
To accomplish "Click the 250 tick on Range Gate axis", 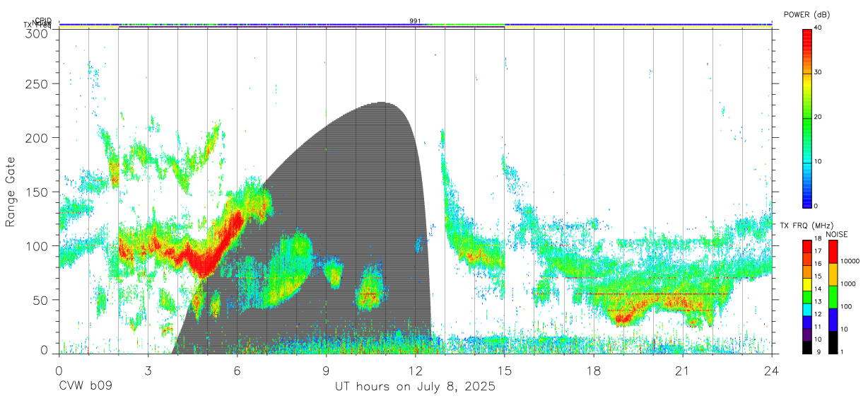I will click(x=37, y=84).
